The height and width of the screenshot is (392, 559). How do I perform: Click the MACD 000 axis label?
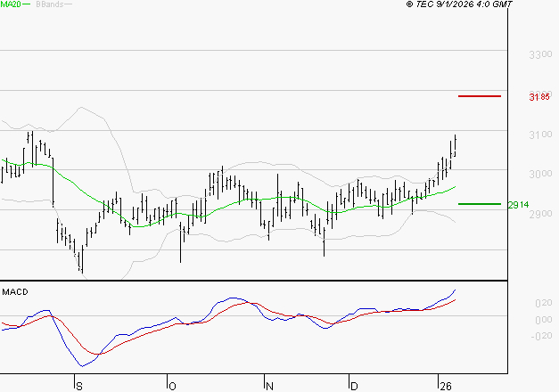[x=544, y=320]
